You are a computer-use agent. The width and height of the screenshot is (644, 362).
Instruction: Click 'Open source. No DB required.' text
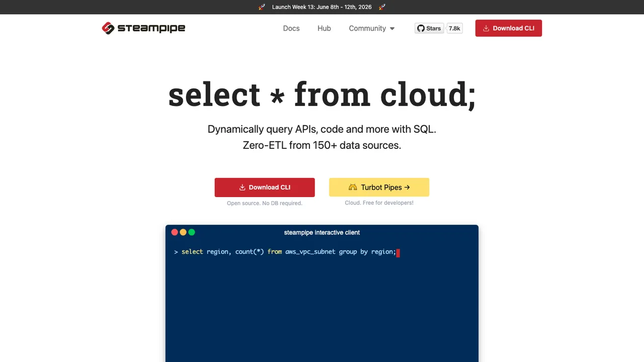coord(265,203)
